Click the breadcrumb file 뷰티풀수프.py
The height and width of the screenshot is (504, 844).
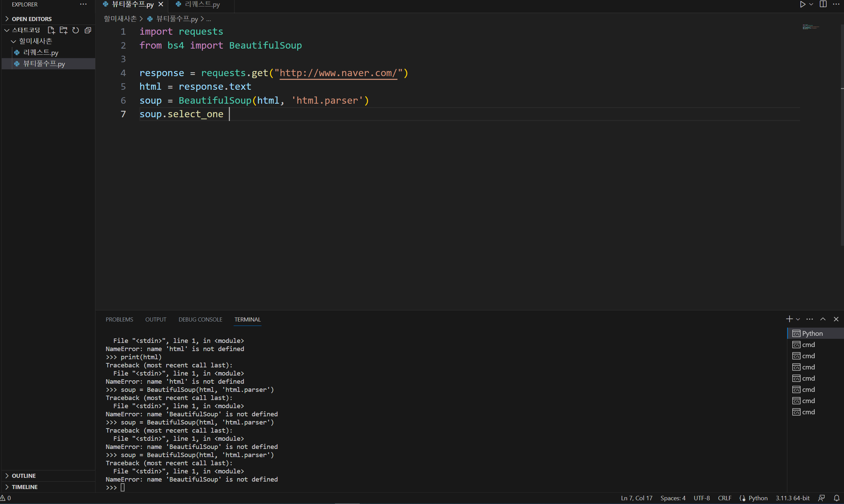pos(177,19)
